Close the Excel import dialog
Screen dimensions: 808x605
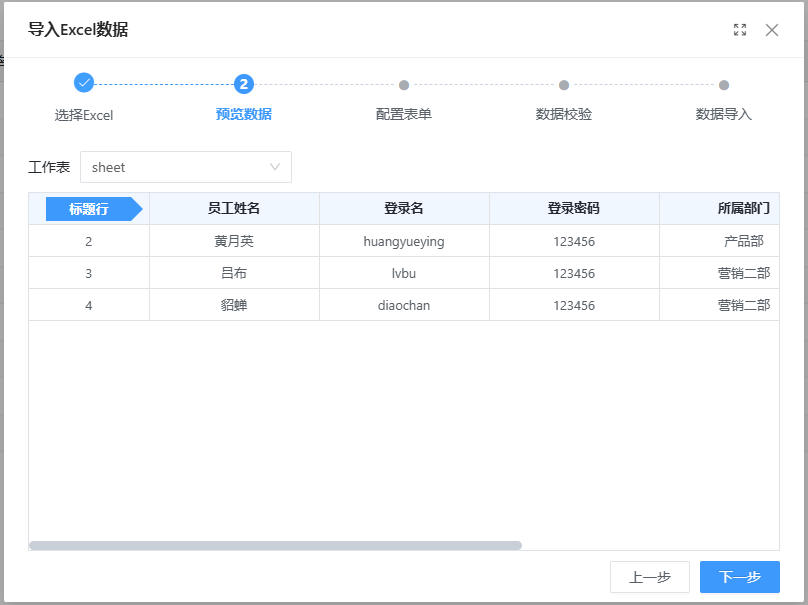click(x=772, y=30)
